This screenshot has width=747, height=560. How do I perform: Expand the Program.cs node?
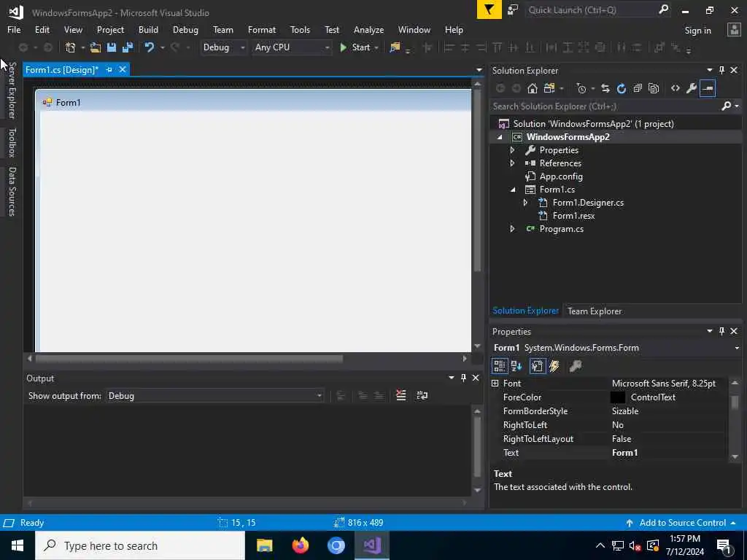coord(513,228)
